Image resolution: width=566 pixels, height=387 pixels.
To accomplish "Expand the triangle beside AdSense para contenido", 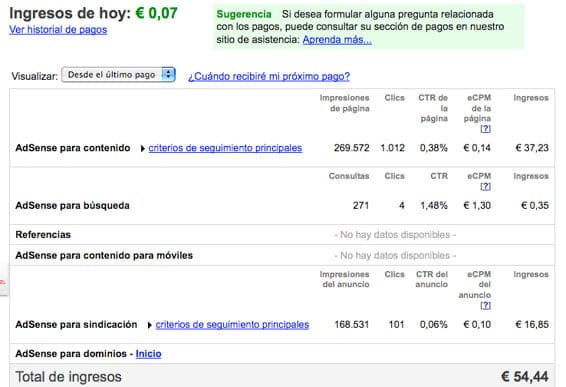I will tap(143, 148).
